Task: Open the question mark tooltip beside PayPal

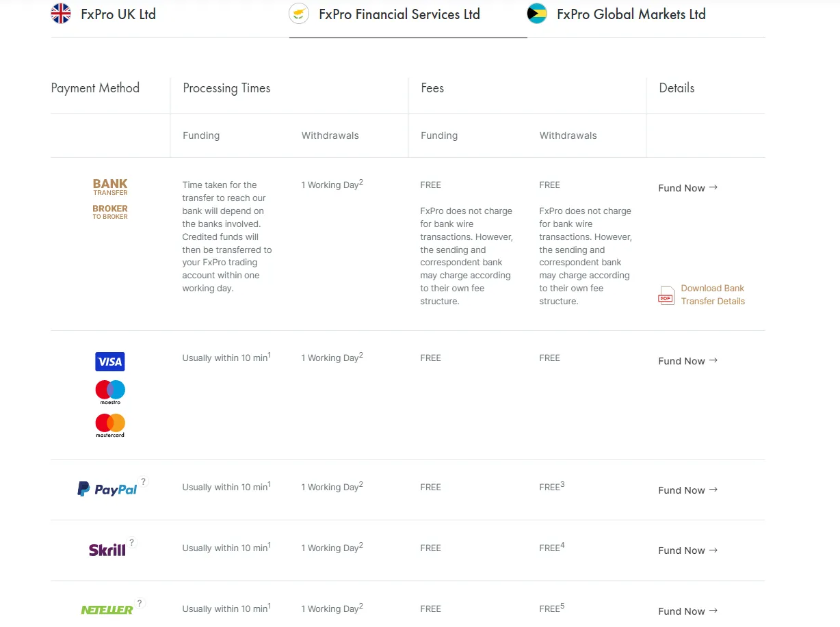Action: point(143,481)
